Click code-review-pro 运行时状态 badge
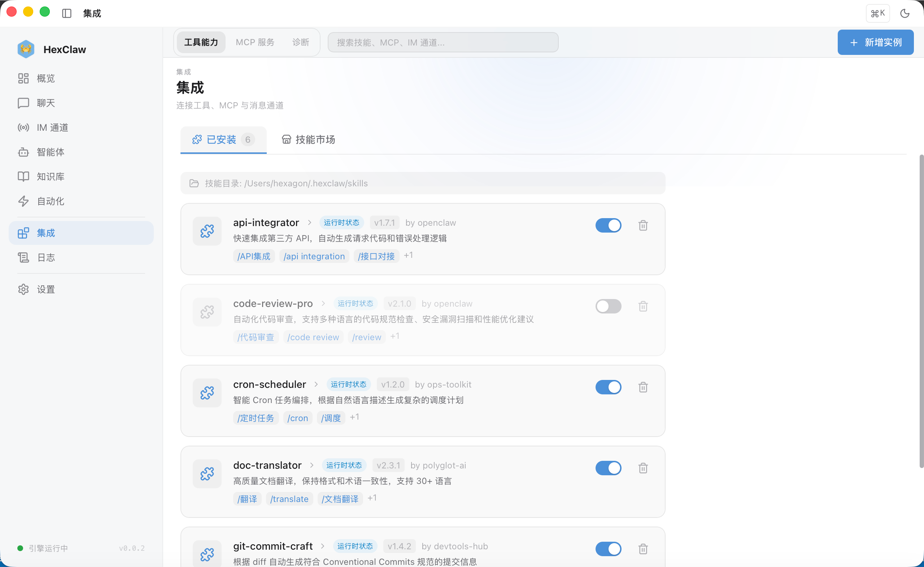The image size is (924, 567). click(356, 303)
